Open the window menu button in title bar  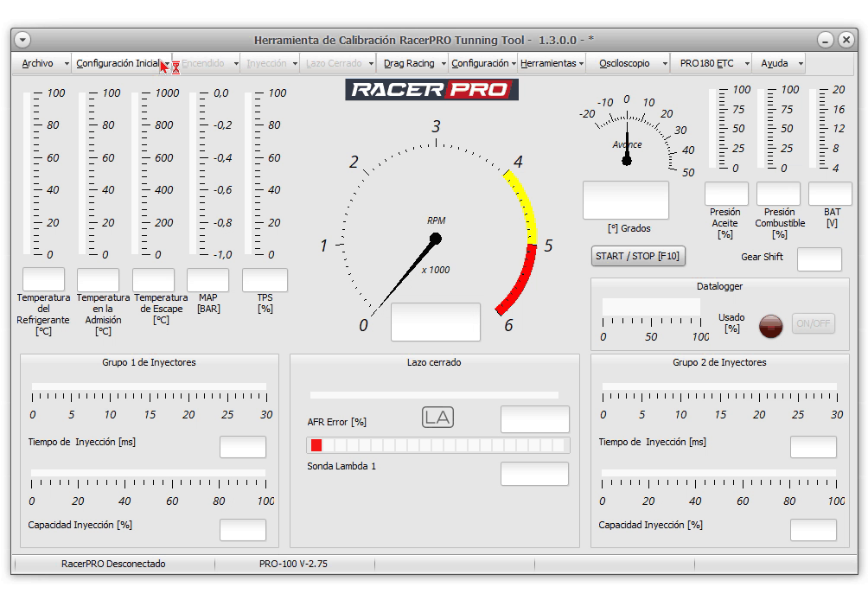click(x=22, y=40)
